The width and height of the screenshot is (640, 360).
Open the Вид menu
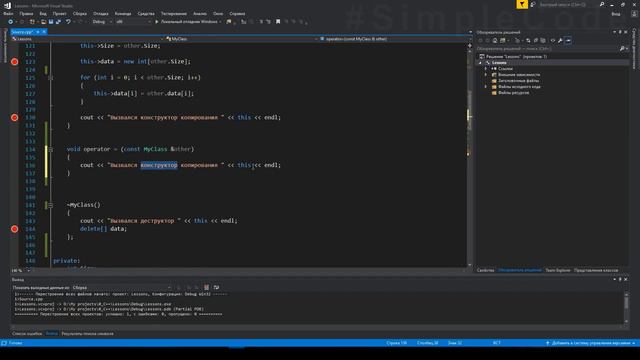[x=43, y=13]
